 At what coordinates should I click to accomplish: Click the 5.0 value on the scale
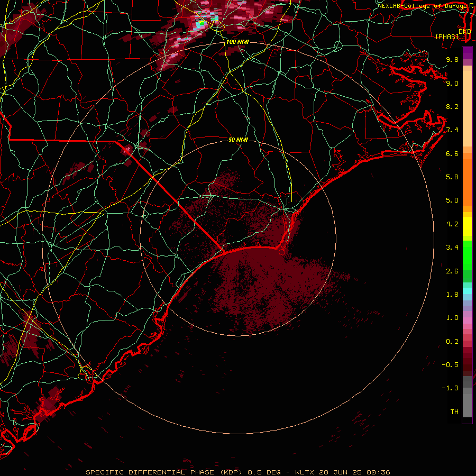(452, 200)
